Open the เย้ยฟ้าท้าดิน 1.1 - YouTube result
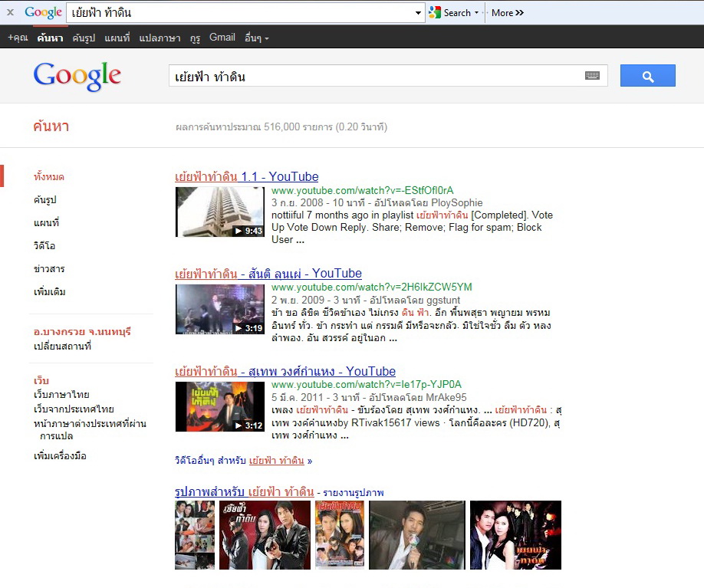This screenshot has height=588, width=704. (x=246, y=176)
